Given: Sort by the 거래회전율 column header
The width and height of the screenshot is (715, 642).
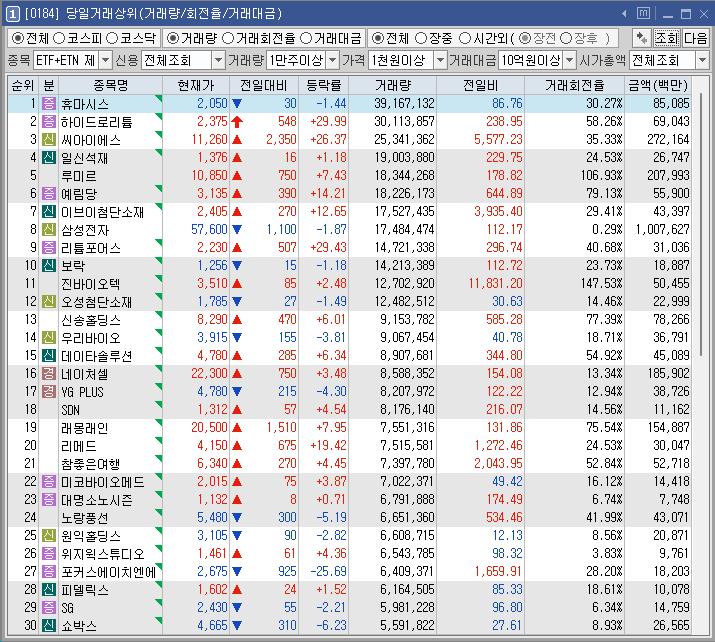Looking at the screenshot, I should [574, 85].
